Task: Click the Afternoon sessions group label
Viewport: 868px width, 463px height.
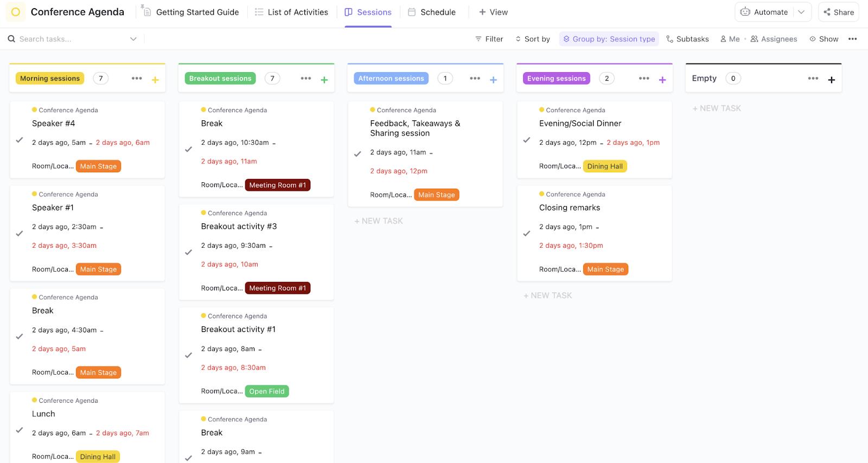Action: (x=391, y=79)
